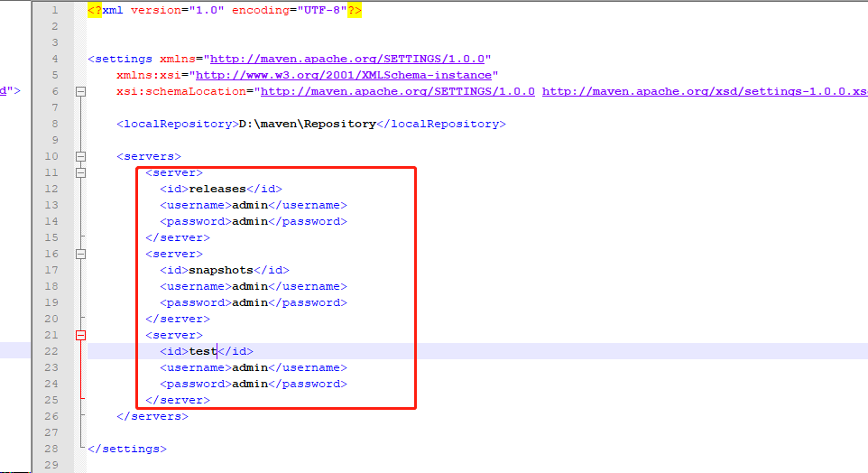
Task: Collapse the snapshots server fold on line 16
Action: pos(81,255)
